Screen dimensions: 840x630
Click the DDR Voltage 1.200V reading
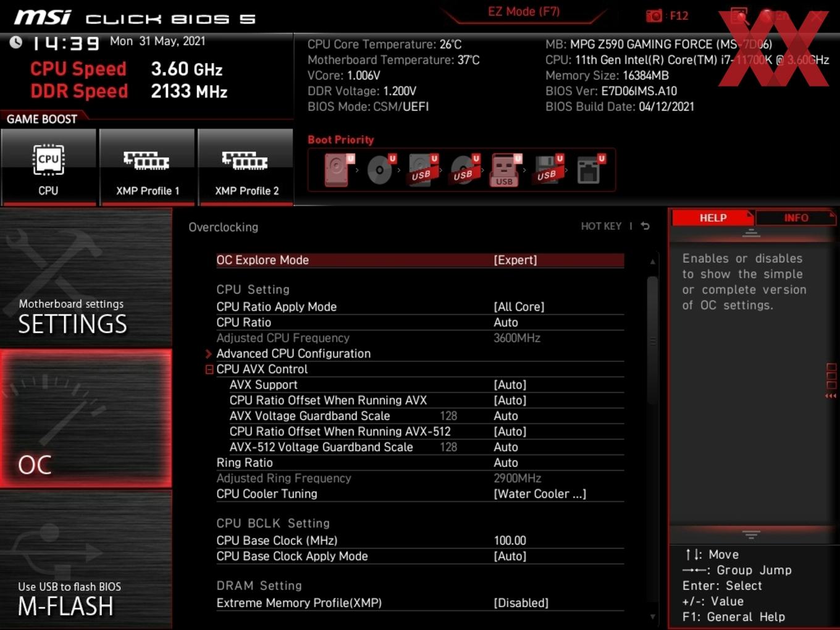362,91
